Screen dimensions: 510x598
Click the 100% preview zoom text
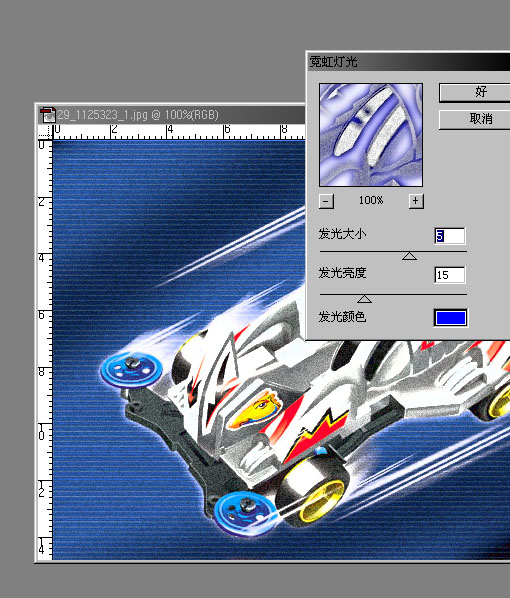[x=371, y=200]
